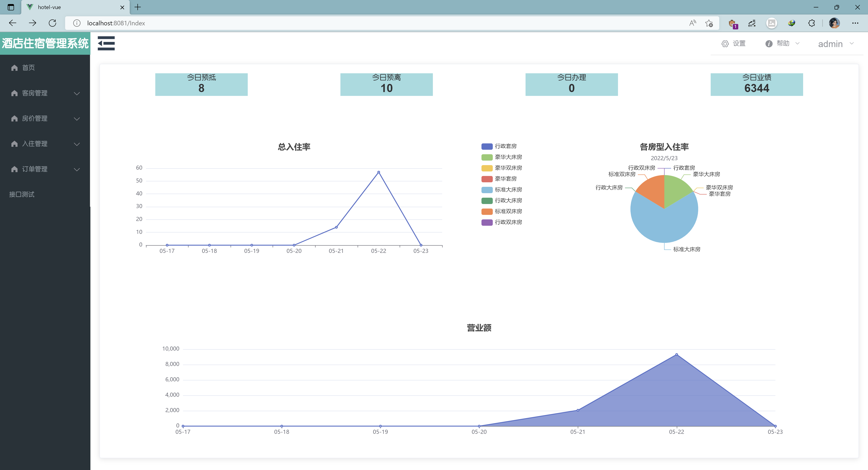The height and width of the screenshot is (470, 868).
Task: Expand the 客房管理 submenu chevron
Action: tap(77, 93)
